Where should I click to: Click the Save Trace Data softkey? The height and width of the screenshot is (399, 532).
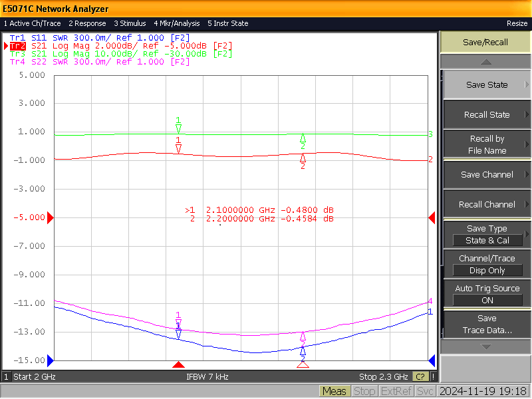487,325
